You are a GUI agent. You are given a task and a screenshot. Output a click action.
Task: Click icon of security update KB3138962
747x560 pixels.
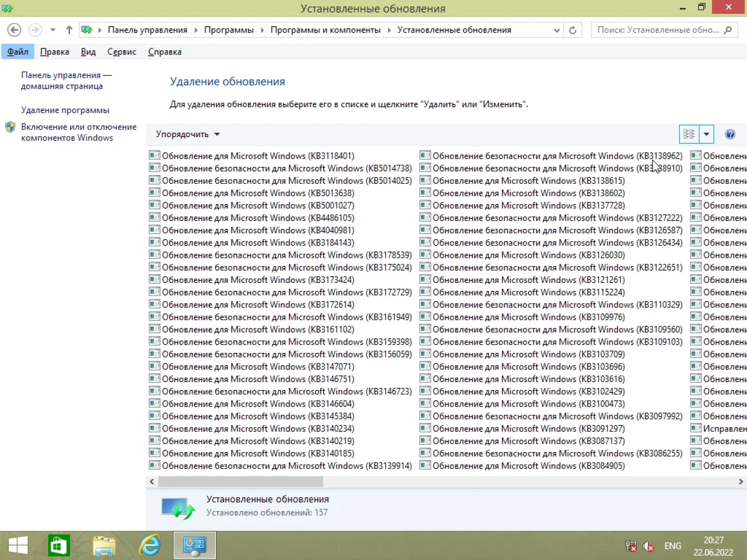pos(425,155)
